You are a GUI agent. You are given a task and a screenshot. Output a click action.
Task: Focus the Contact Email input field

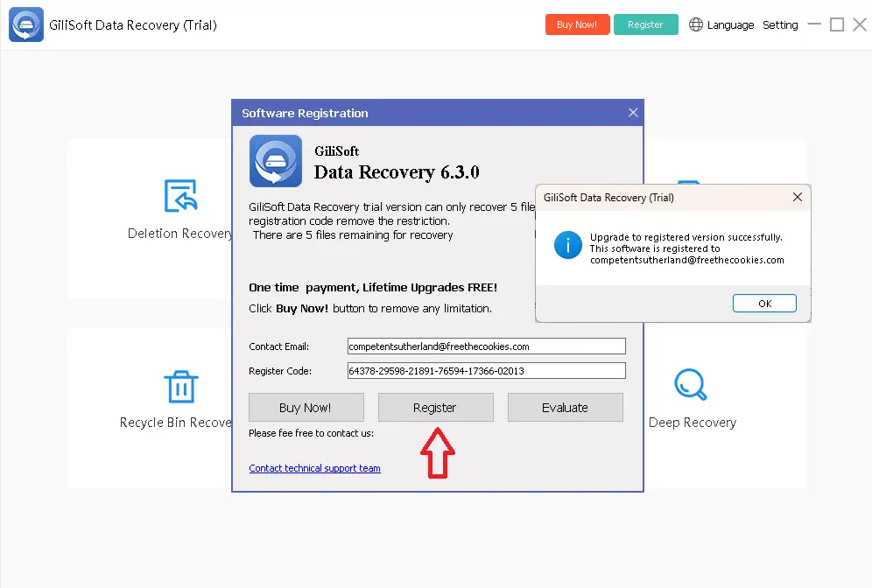[486, 346]
